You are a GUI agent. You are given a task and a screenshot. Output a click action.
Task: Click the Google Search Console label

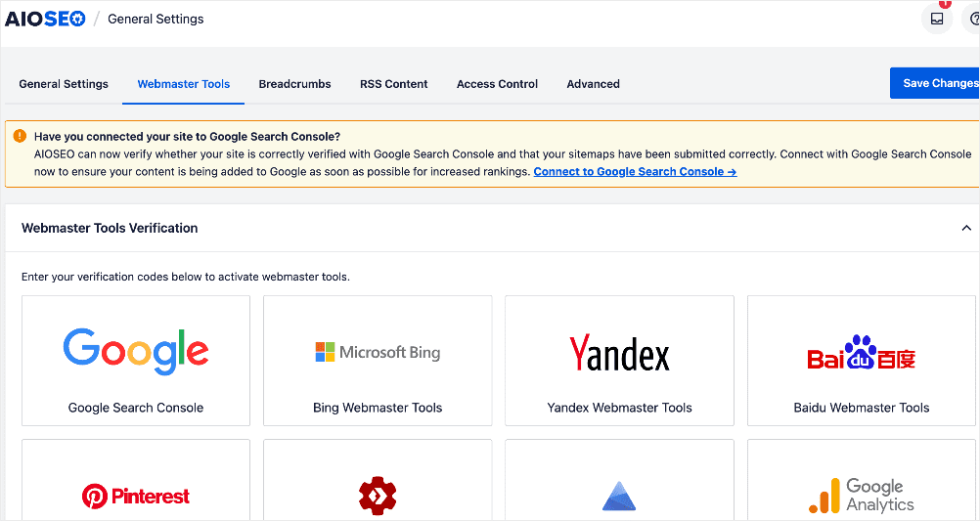click(136, 408)
